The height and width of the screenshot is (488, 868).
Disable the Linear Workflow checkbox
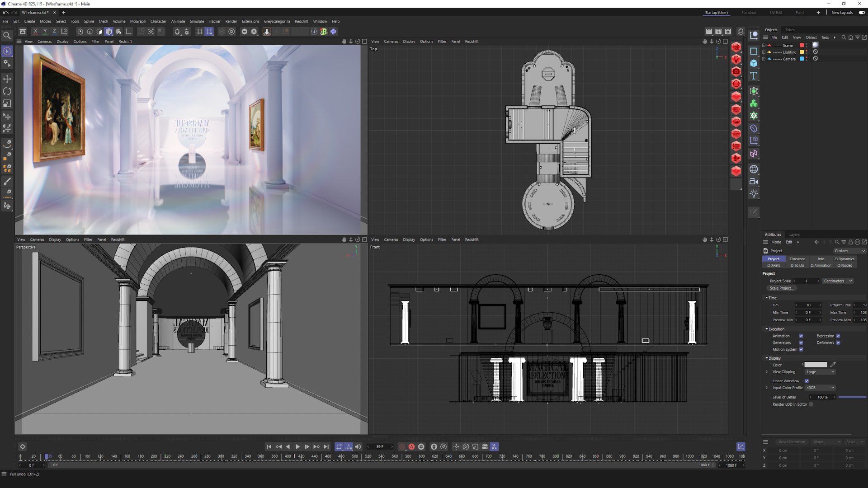(807, 381)
